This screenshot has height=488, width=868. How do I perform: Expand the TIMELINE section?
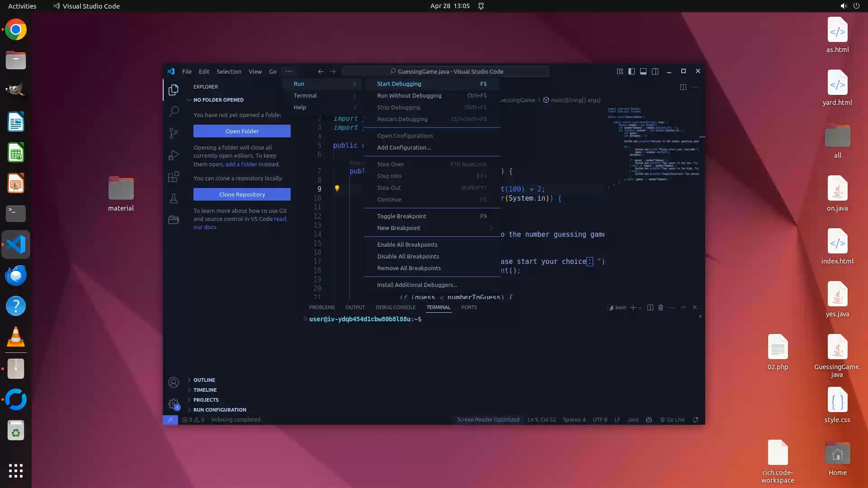coord(205,390)
